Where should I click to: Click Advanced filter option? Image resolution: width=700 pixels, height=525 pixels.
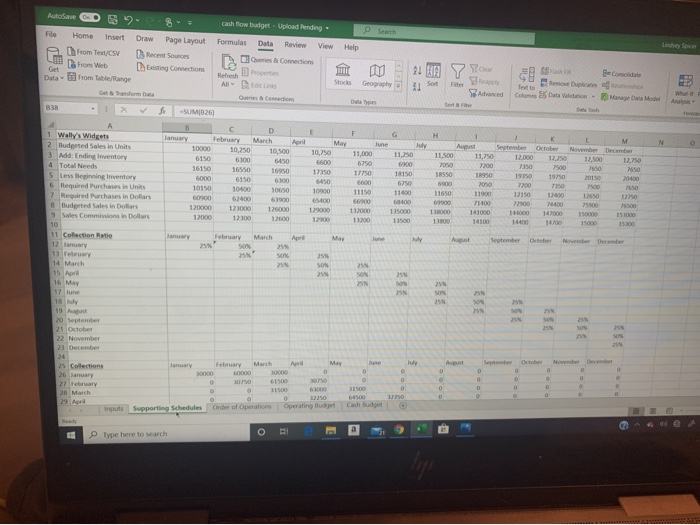(x=486, y=94)
